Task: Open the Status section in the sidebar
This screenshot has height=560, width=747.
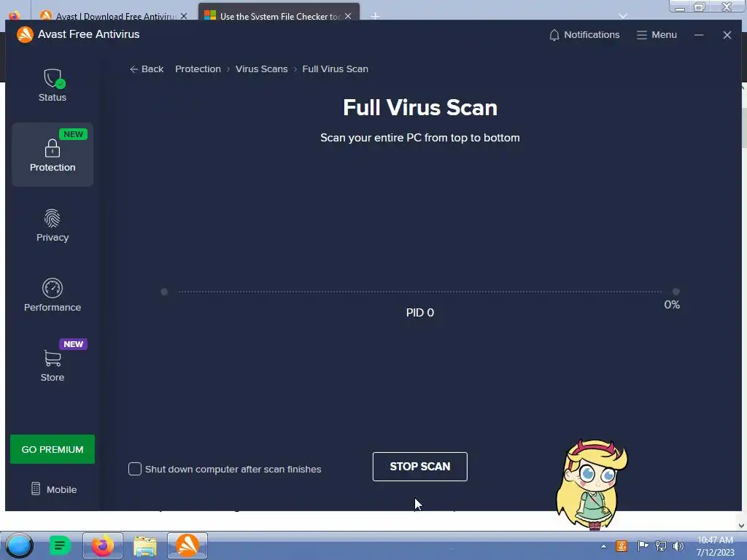Action: pyautogui.click(x=53, y=85)
